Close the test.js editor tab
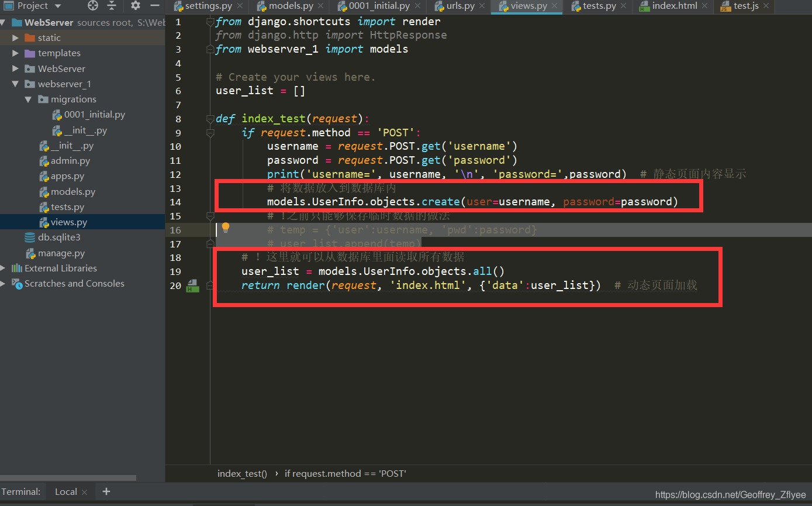Screen dimensions: 812x506 [767, 6]
